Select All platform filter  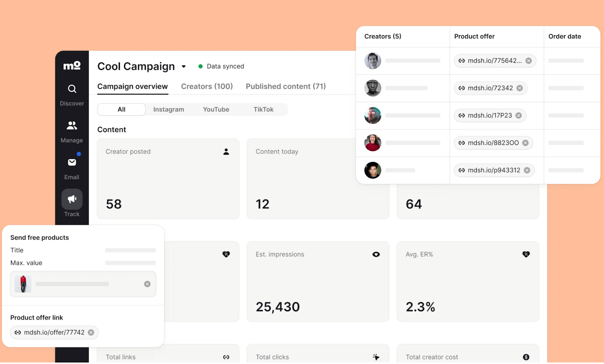pos(122,110)
